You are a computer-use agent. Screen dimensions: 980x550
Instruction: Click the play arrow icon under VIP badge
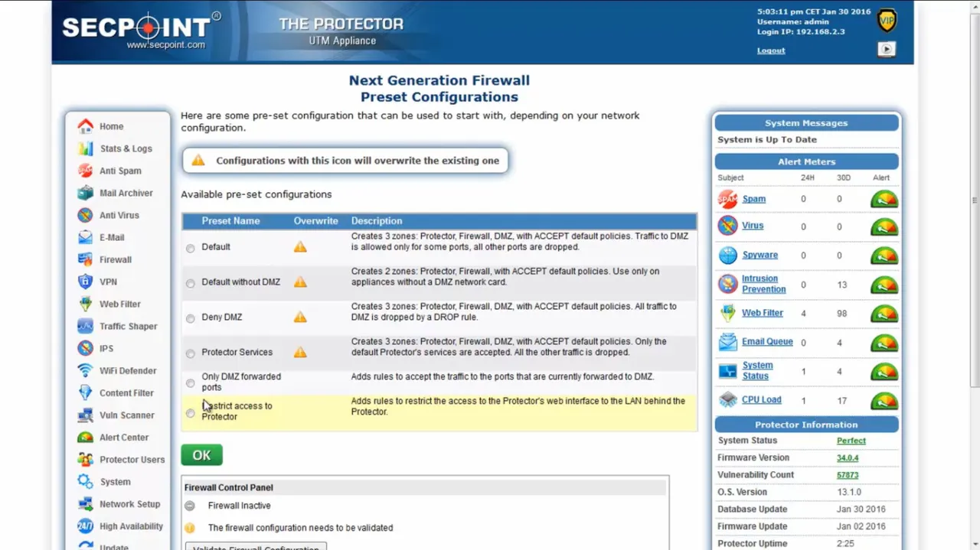click(886, 49)
